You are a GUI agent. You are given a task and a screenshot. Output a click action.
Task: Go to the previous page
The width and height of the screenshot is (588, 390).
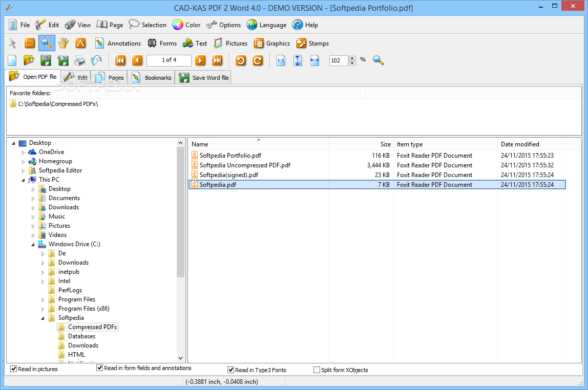click(137, 60)
